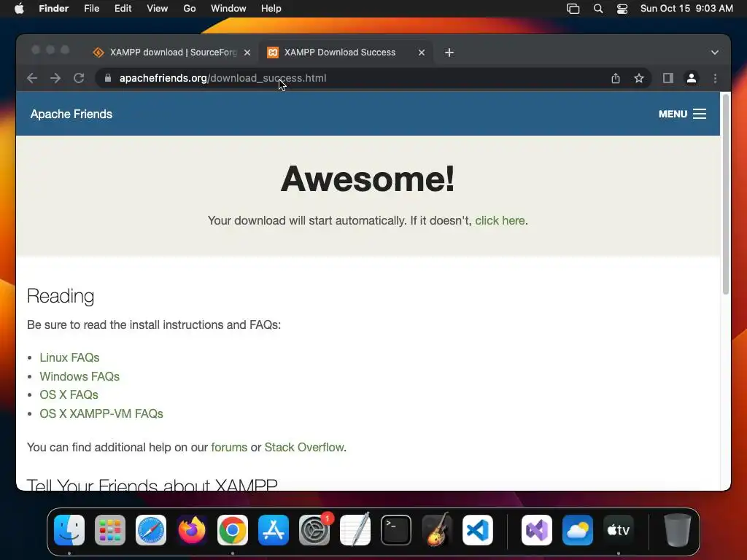Open the Help menu
Screen dimensions: 747x560
point(271,9)
